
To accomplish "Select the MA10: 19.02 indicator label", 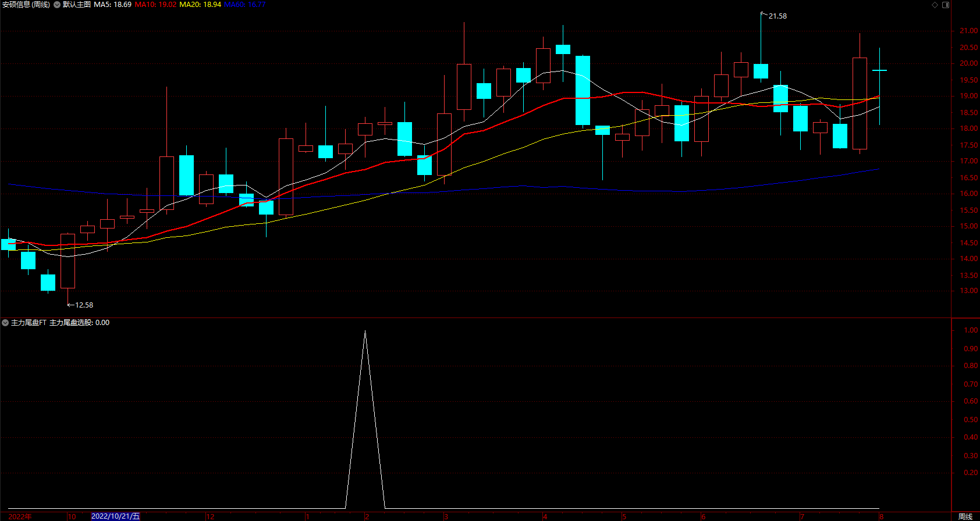I will tap(155, 5).
